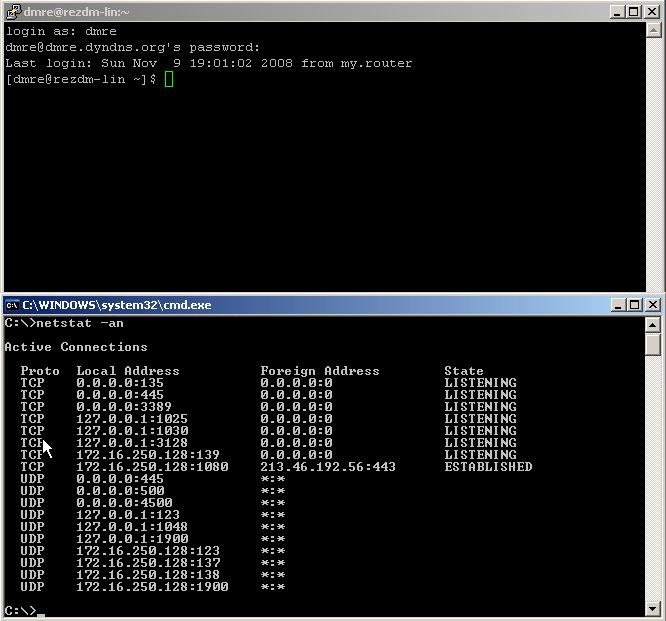
Task: Click the foreign address 213.46.192.56:443
Action: pos(327,467)
